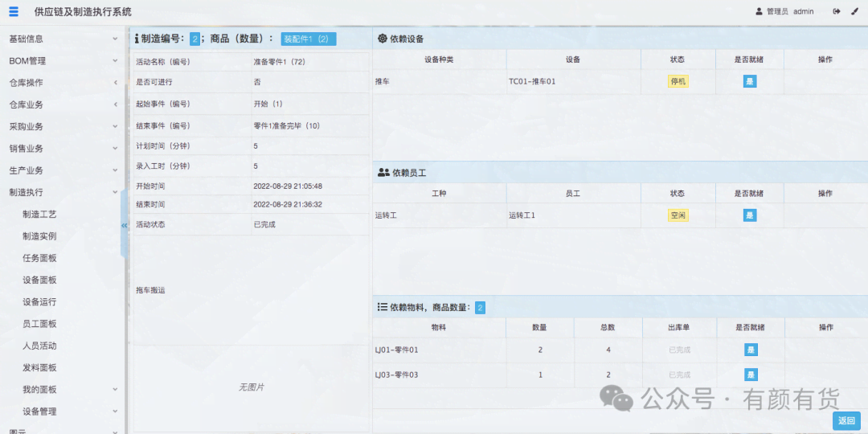The height and width of the screenshot is (434, 868).
Task: Click the 依赖设备 gear icon
Action: pyautogui.click(x=383, y=39)
